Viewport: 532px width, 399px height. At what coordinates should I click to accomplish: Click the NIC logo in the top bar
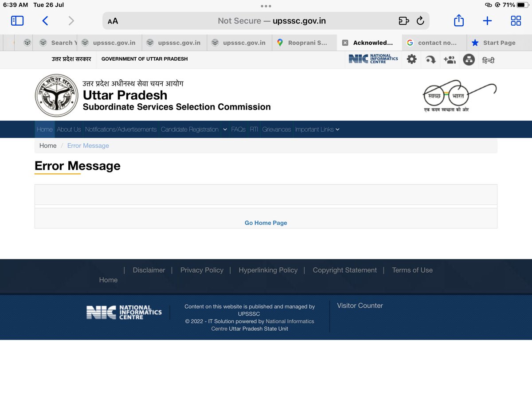[x=373, y=59]
